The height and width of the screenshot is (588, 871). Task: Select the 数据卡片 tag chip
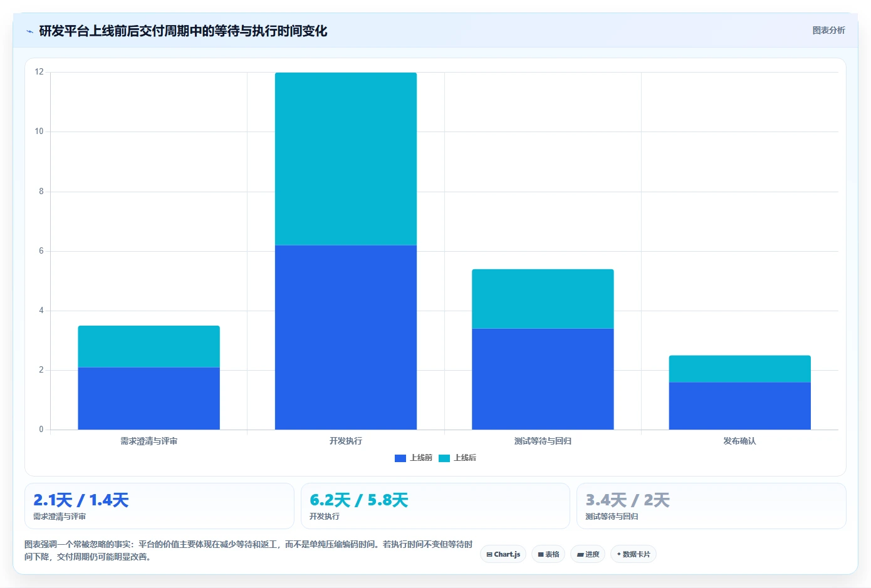634,554
